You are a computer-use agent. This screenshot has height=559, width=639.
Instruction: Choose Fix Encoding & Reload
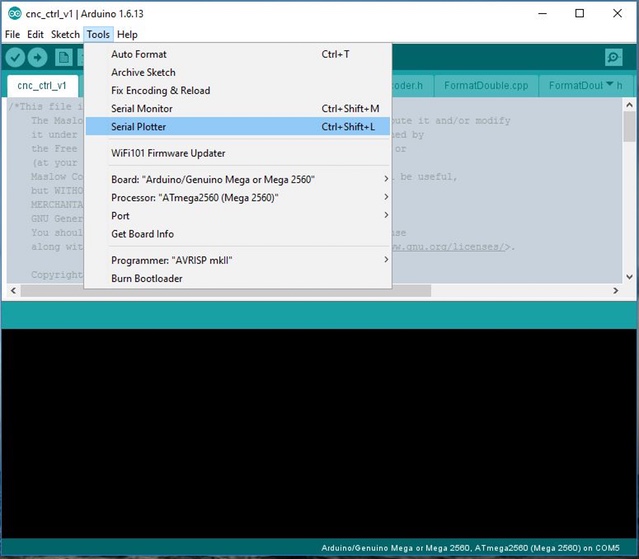(238, 90)
